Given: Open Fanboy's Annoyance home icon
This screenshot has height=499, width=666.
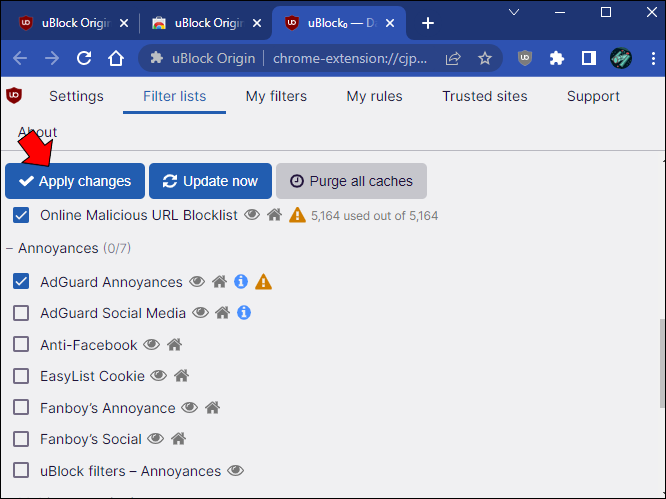Looking at the screenshot, I should pyautogui.click(x=212, y=408).
